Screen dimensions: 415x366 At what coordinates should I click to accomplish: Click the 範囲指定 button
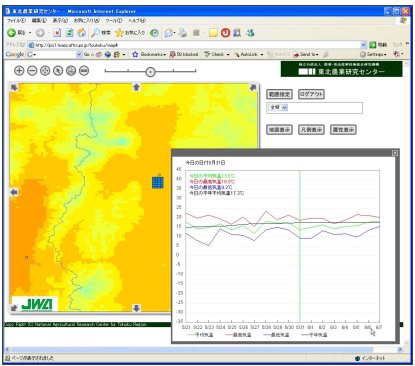pyautogui.click(x=279, y=94)
